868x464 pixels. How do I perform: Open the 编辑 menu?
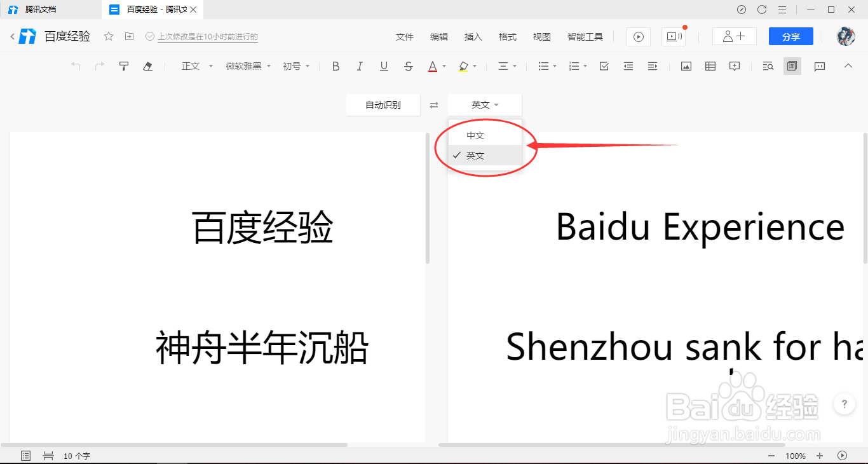(x=439, y=37)
